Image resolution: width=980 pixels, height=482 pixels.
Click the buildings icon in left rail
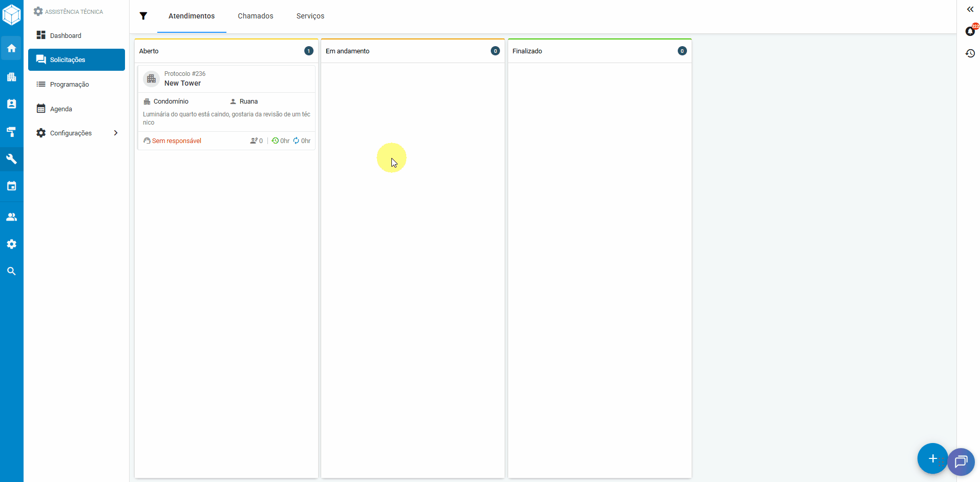11,77
